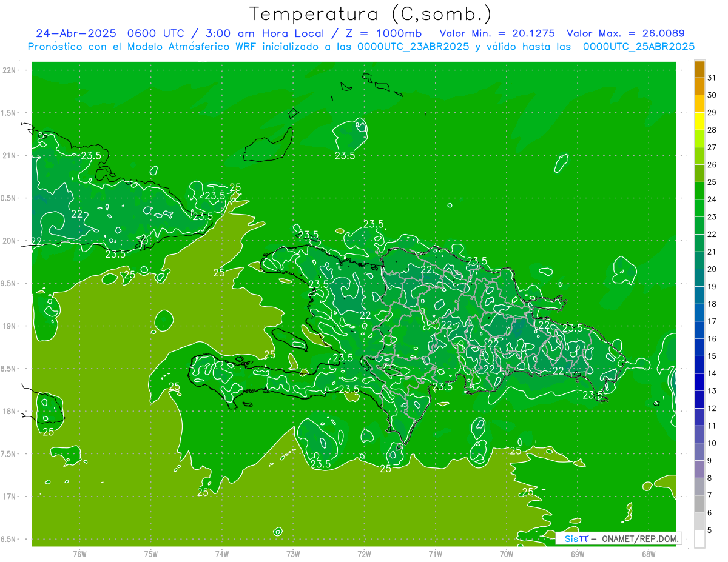Click the '68W' longitude axis label
This screenshot has width=728, height=562.
tap(649, 555)
